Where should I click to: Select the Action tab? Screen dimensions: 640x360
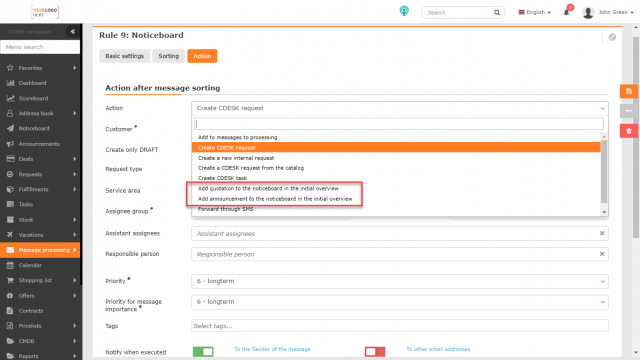202,56
